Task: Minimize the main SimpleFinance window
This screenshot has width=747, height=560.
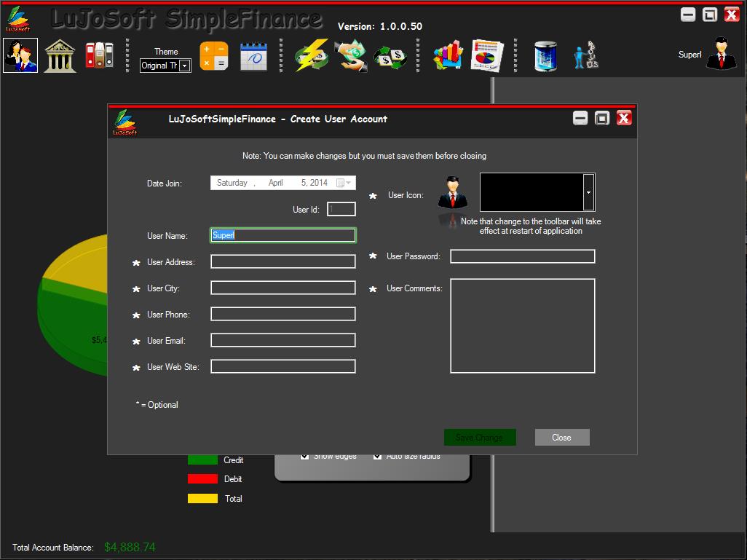Action: 687,15
